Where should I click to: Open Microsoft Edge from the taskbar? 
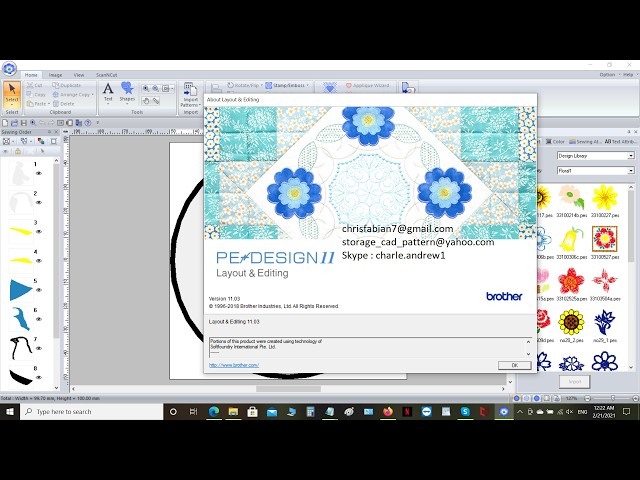click(213, 411)
